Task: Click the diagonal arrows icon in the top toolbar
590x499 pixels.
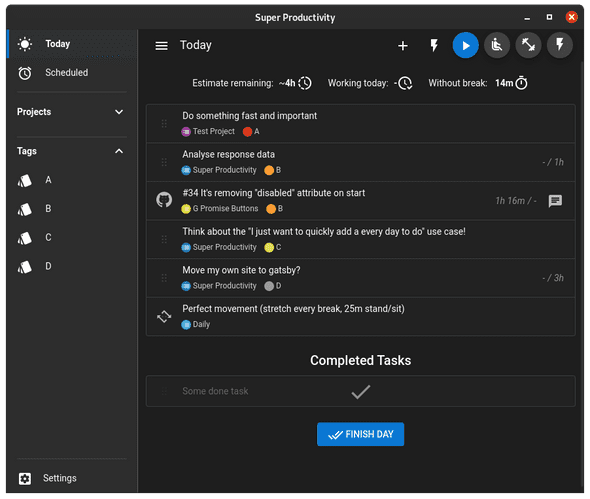Action: pos(528,45)
